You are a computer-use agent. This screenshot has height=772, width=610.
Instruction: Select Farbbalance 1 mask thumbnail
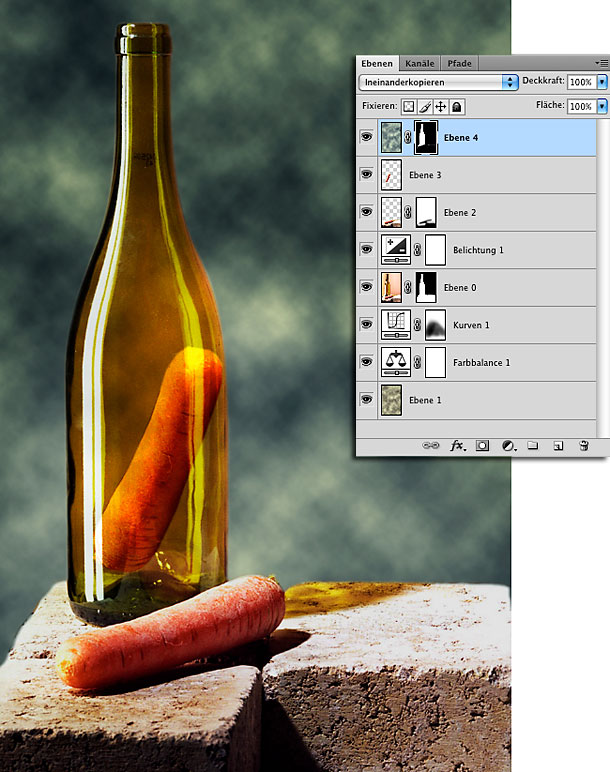(435, 362)
